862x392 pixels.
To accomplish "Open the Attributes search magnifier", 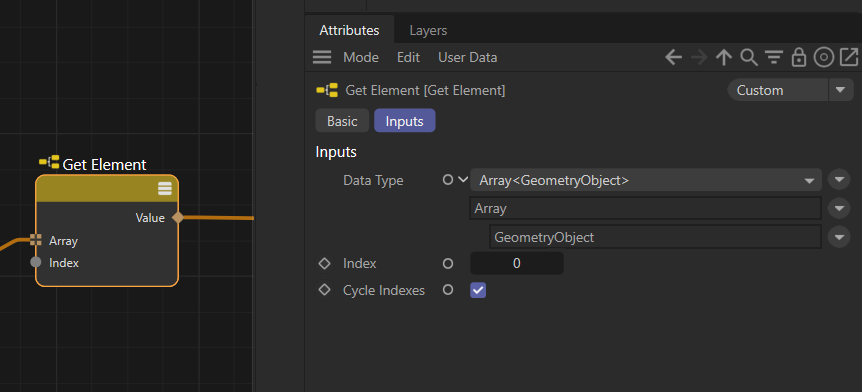I will (749, 57).
